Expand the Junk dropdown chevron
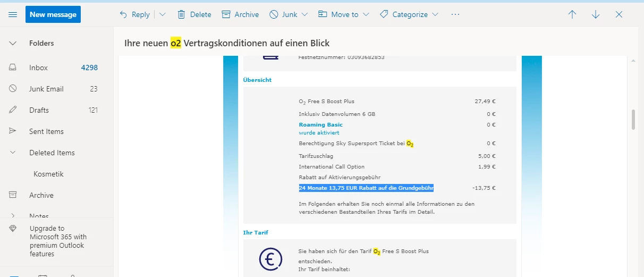The image size is (644, 277). point(305,14)
